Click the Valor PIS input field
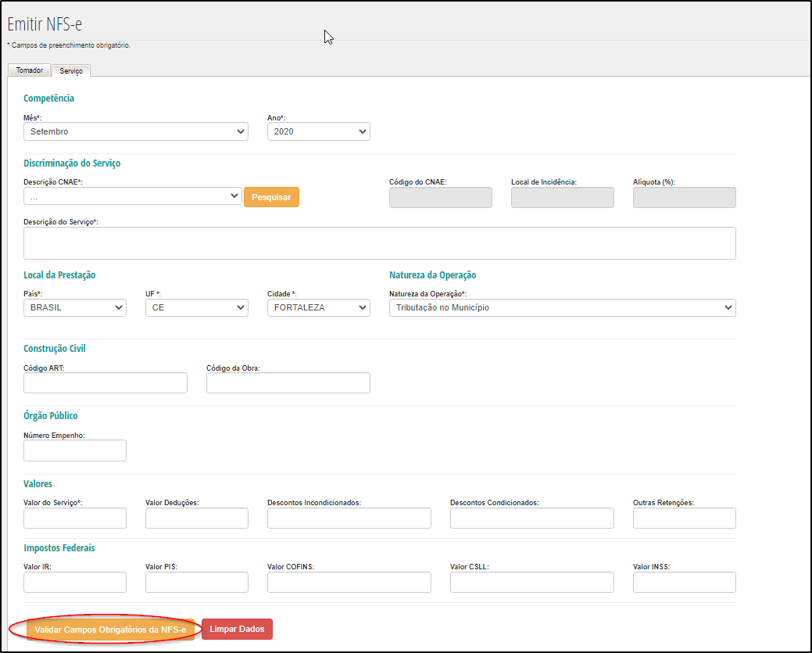 197,583
